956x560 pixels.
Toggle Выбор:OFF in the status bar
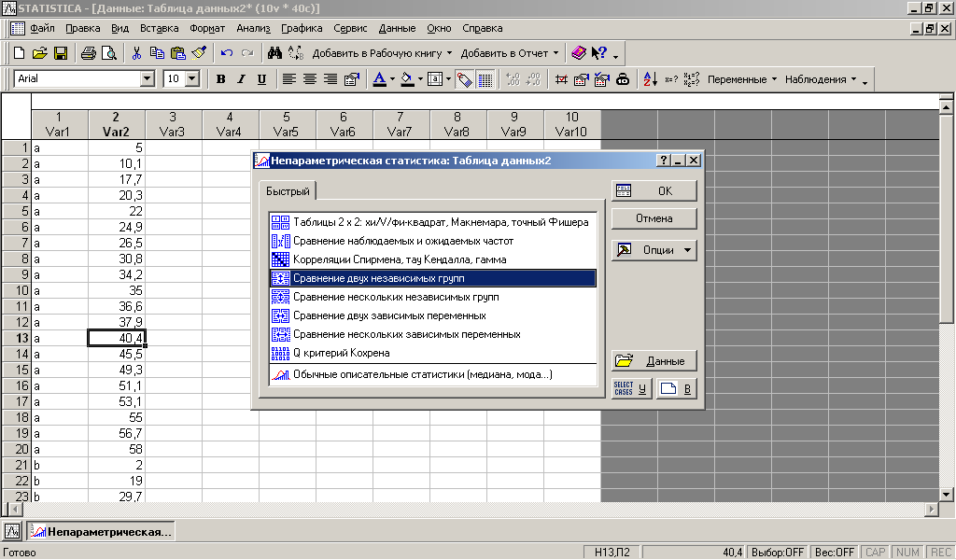(x=778, y=553)
